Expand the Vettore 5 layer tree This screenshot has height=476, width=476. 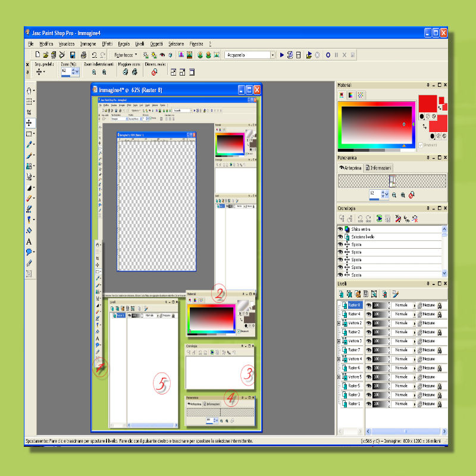pos(339,377)
